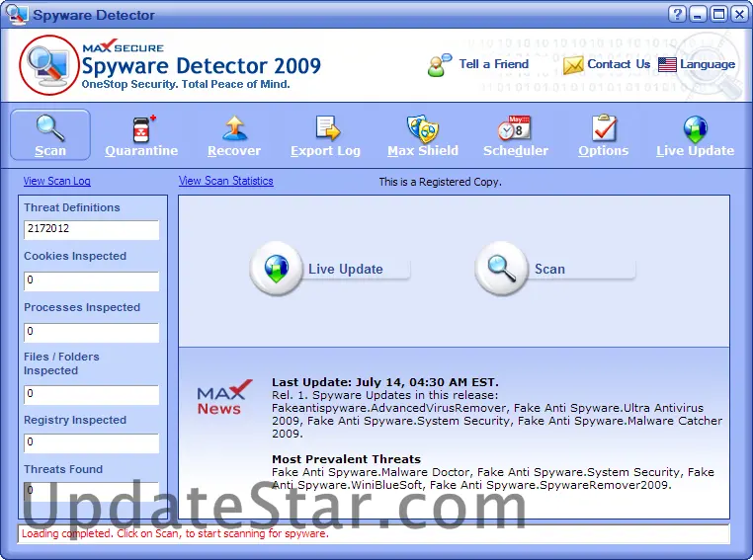
Task: Select the Quarantine toolbar label
Action: point(141,151)
